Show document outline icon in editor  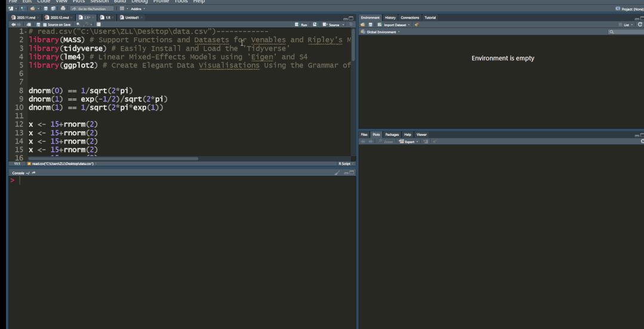[350, 24]
